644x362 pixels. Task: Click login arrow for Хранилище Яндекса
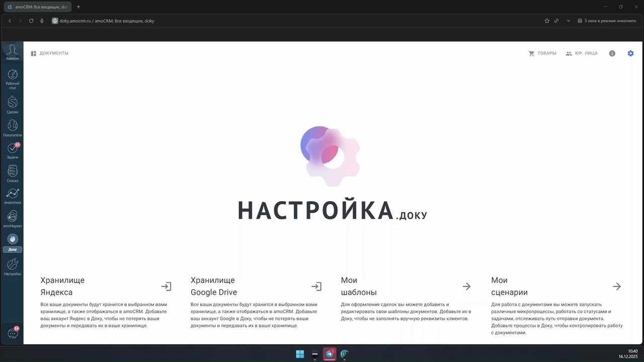click(x=166, y=287)
